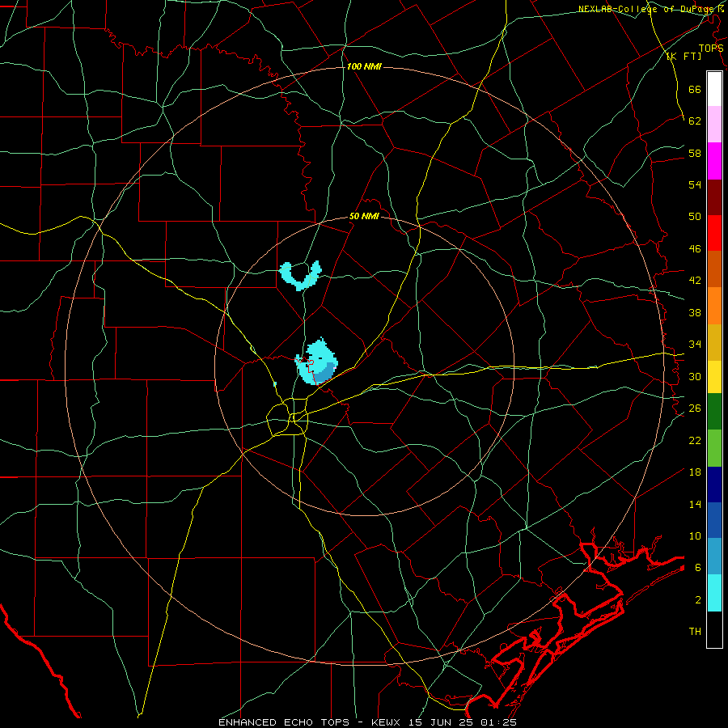Screen dimensions: 728x728
Task: Click legend value '66'
Action: click(695, 89)
